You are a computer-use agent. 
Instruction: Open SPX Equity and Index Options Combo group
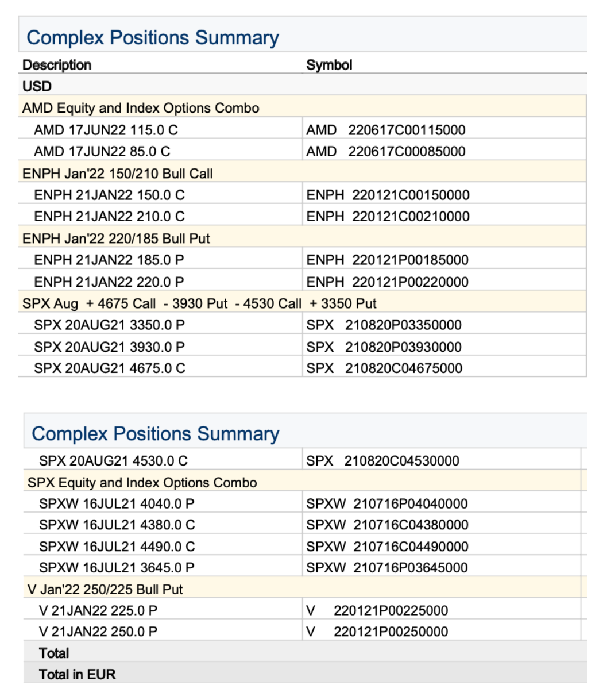[142, 483]
